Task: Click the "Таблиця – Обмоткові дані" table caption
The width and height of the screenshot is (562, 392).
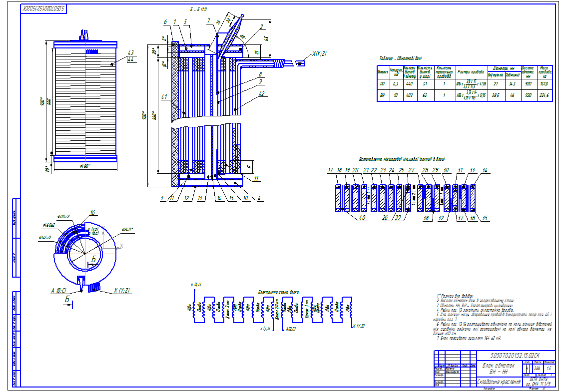Action: [400, 58]
